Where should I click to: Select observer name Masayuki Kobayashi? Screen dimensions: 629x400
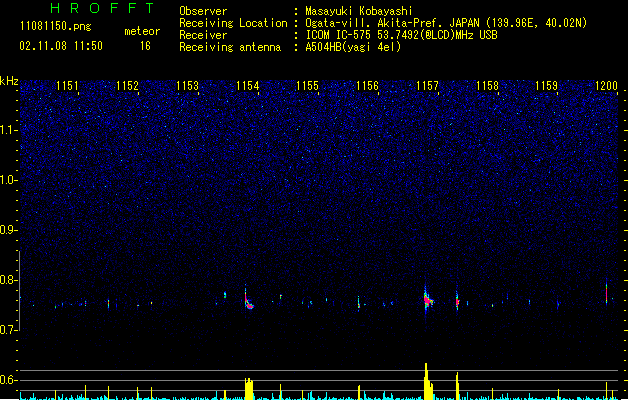[x=359, y=11]
